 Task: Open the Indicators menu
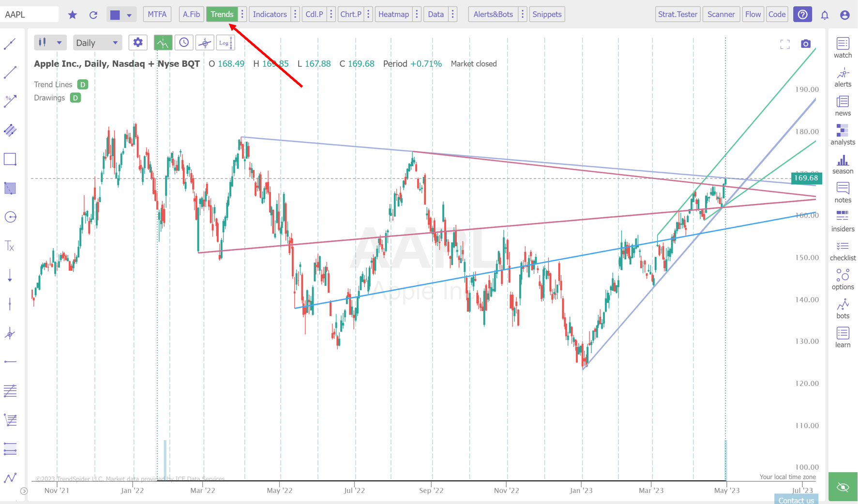270,15
